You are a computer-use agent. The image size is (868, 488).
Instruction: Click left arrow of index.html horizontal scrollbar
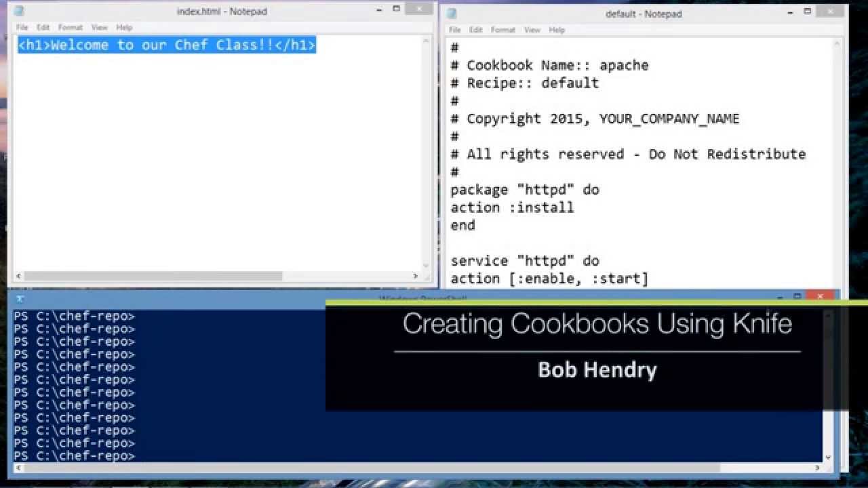[18, 276]
